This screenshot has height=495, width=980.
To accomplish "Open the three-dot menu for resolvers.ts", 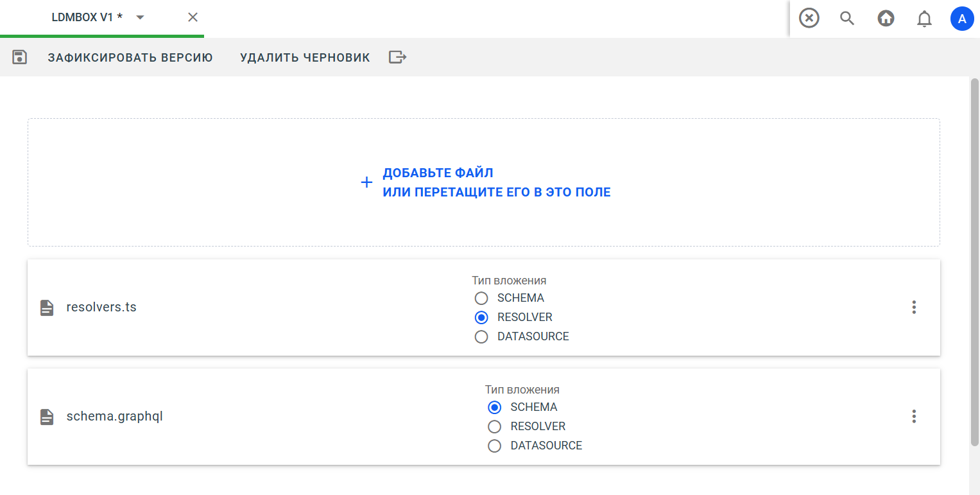I will pos(914,308).
